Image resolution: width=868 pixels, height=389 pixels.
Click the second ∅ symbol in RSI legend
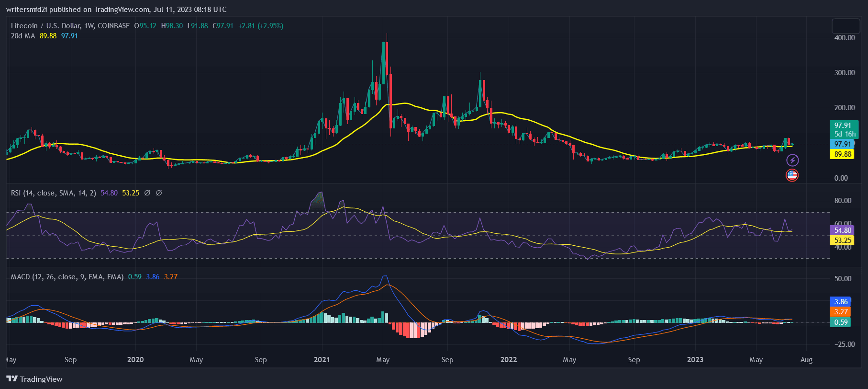[x=159, y=193]
